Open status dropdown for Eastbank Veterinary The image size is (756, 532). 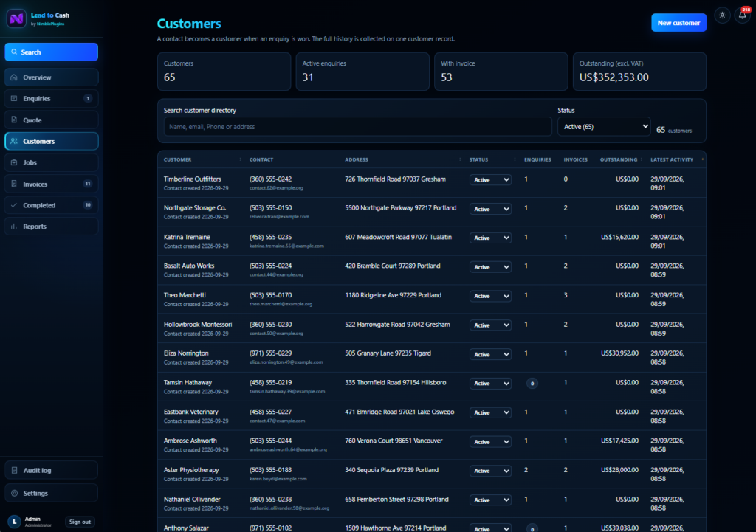490,412
